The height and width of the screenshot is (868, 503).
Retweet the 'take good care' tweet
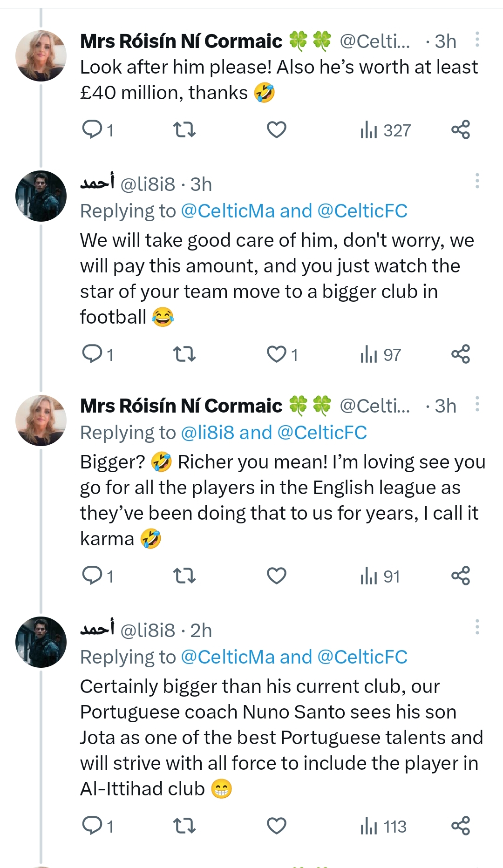[x=184, y=354]
